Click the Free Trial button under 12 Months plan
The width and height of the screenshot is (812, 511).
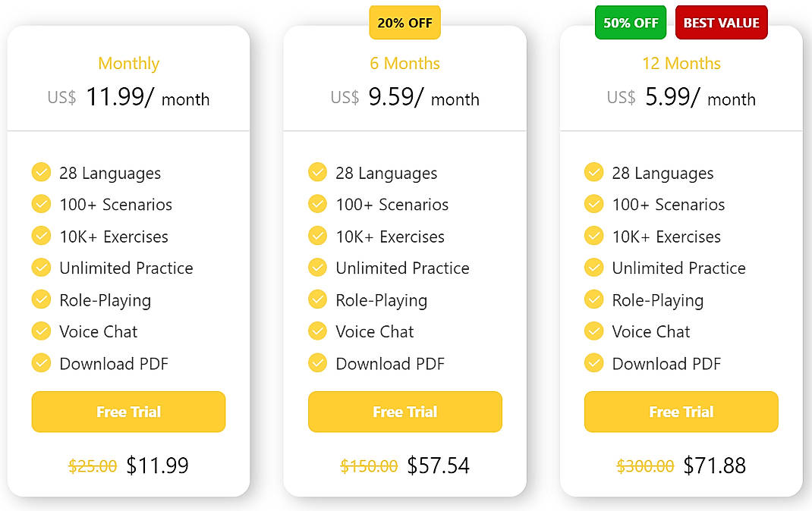(x=681, y=412)
